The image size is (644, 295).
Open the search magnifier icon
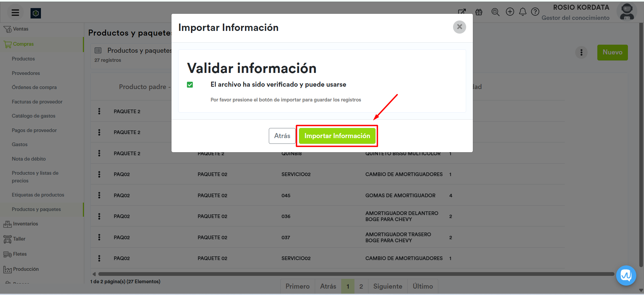pos(495,12)
